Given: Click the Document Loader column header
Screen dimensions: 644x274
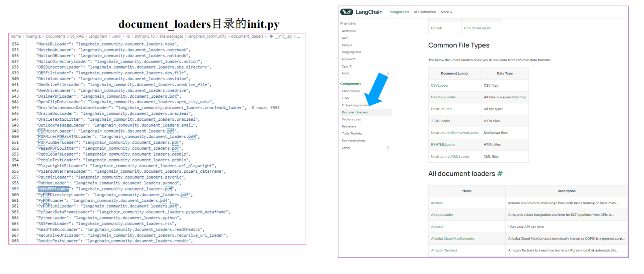Looking at the screenshot, I should click(x=455, y=73).
